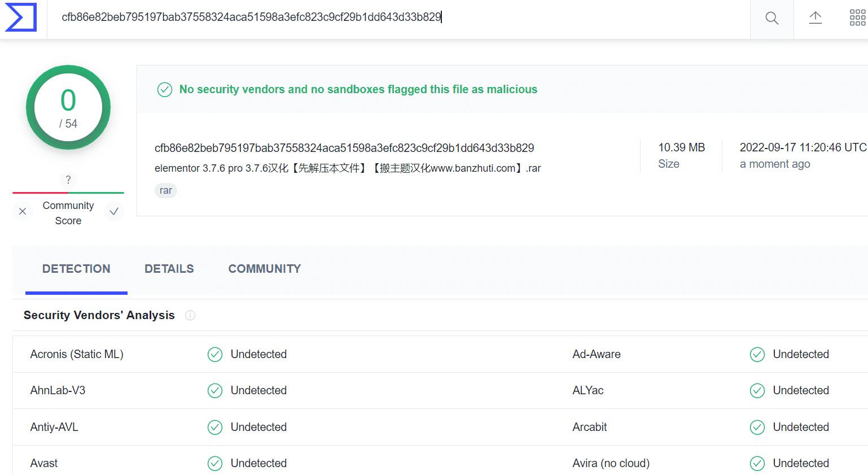The image size is (868, 475).
Task: Select the ALYac undetected check icon
Action: (x=757, y=390)
